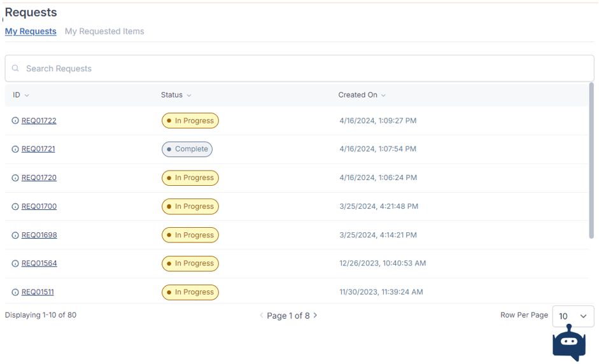Open the Row Per Page dropdown
The image size is (599, 364).
[573, 316]
